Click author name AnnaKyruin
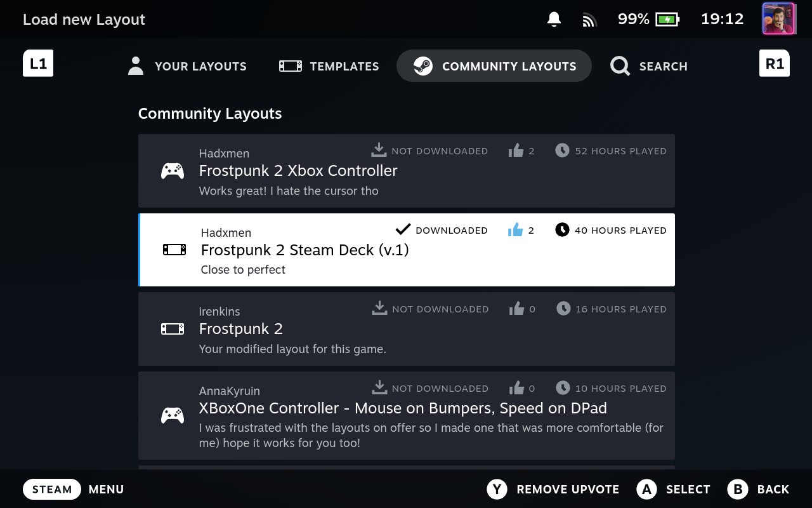 (x=230, y=391)
